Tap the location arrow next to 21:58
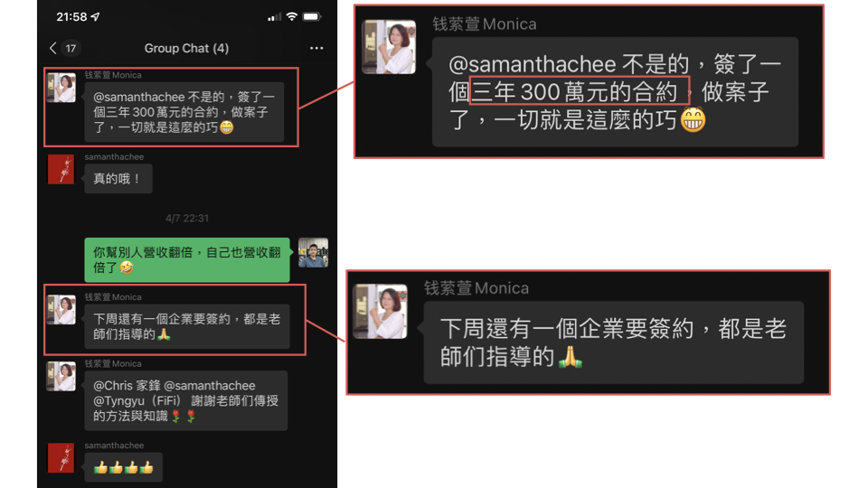This screenshot has width=868, height=488. [95, 17]
